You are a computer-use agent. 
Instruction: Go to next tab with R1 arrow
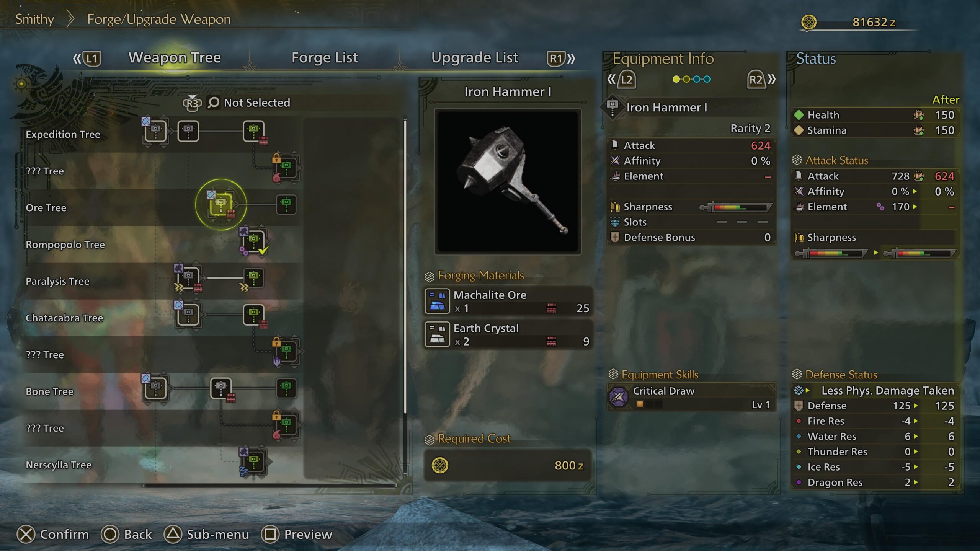pos(561,59)
